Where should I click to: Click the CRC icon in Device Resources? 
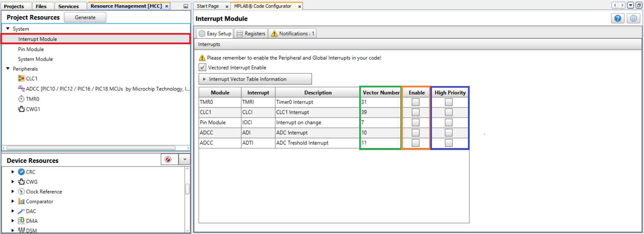point(21,172)
